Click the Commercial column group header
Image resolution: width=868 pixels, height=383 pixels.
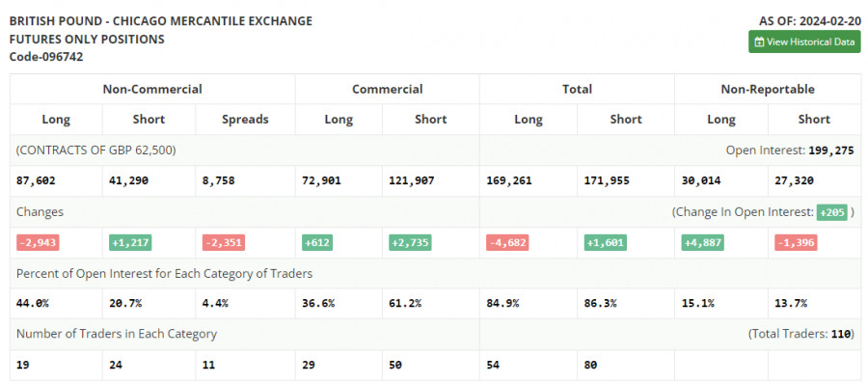point(387,89)
